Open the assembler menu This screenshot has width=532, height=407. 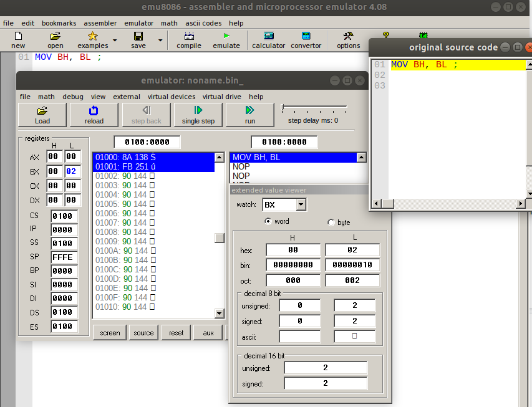coord(100,23)
